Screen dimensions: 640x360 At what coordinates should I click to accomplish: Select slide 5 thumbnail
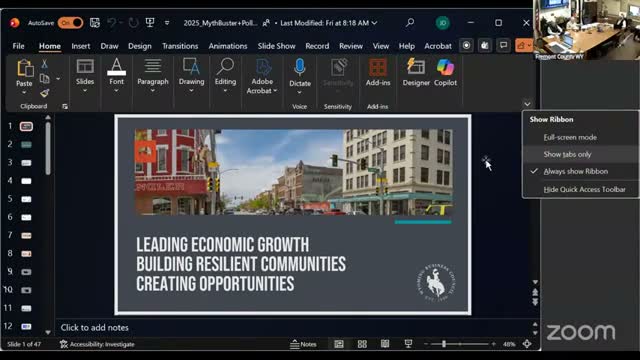tap(26, 199)
